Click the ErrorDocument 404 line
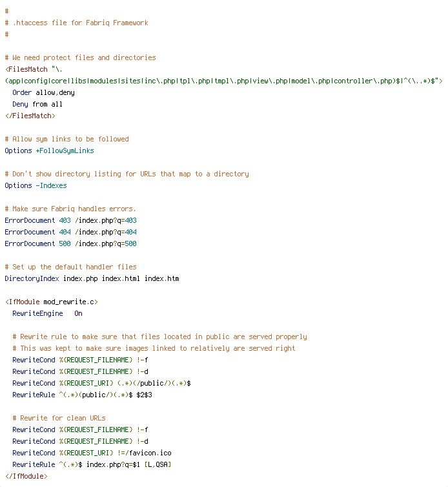 (71, 232)
